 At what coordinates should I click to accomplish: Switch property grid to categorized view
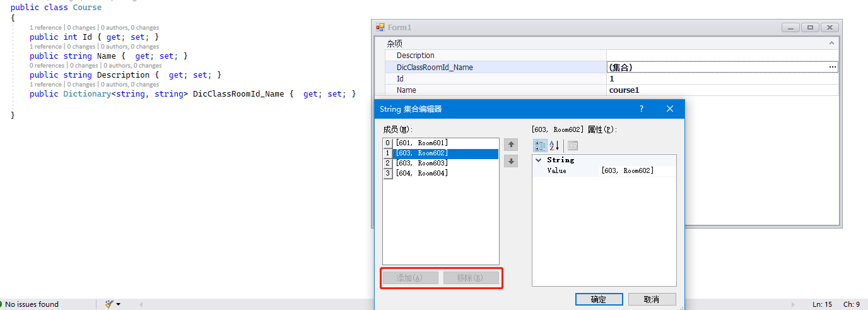coord(540,146)
